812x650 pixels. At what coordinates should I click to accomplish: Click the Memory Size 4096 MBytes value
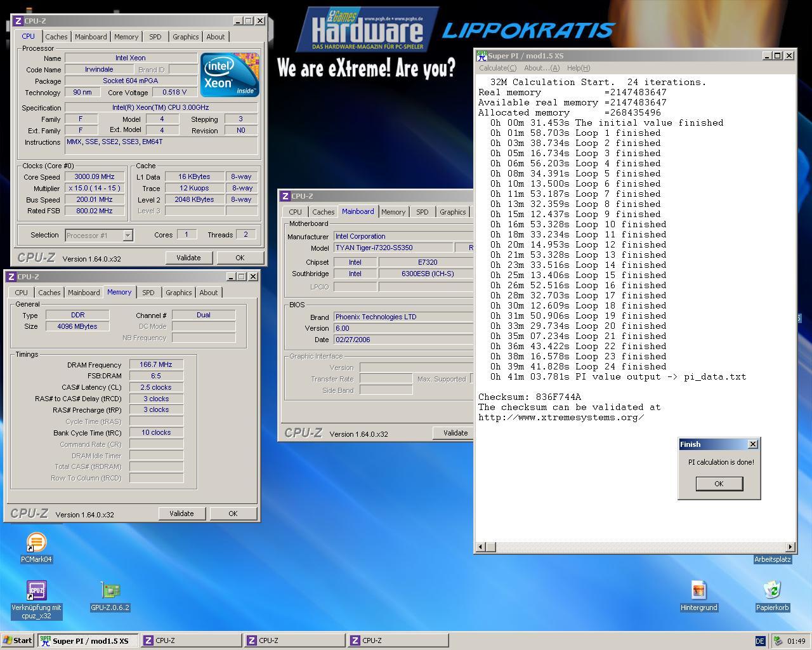pyautogui.click(x=77, y=326)
